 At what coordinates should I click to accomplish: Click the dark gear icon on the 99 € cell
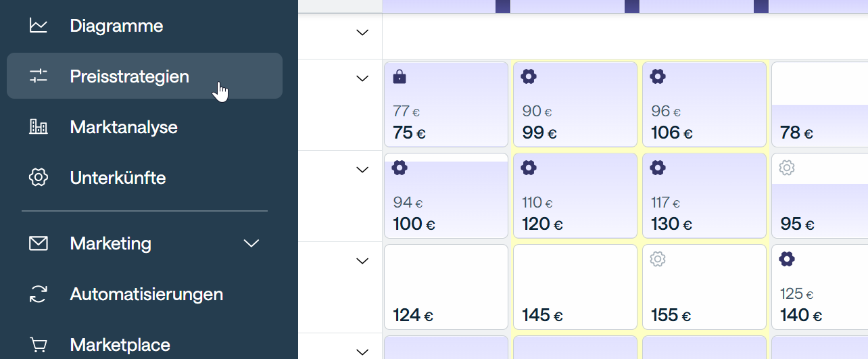coord(529,76)
